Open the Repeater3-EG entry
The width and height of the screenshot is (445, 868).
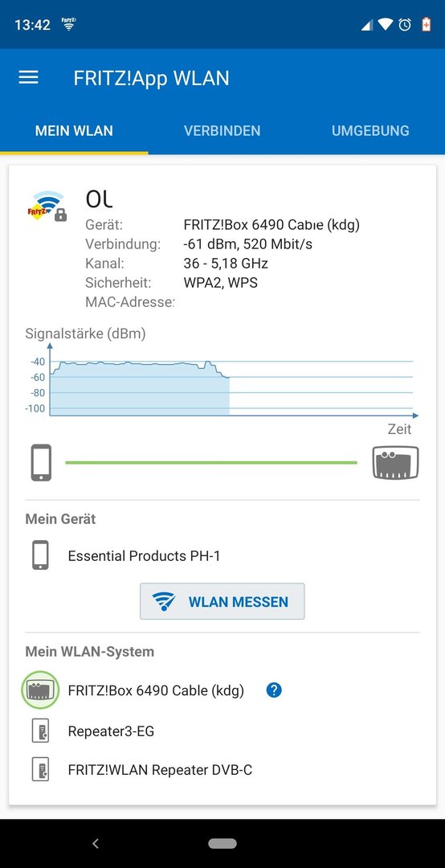pos(111,731)
